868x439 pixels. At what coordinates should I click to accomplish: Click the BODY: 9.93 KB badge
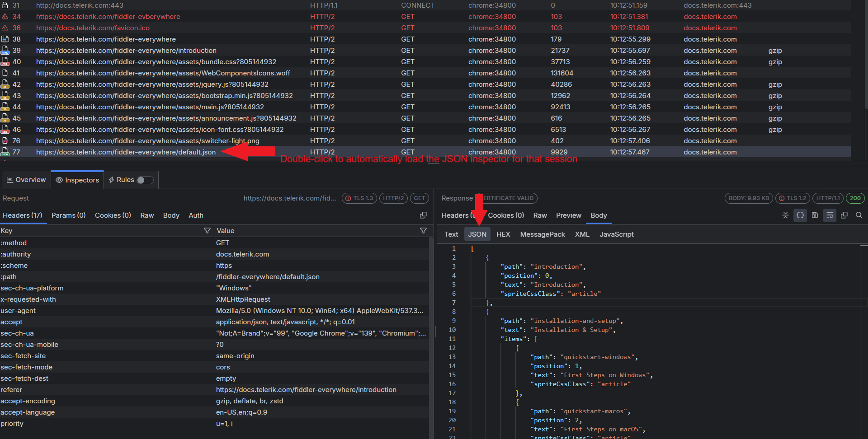(749, 198)
